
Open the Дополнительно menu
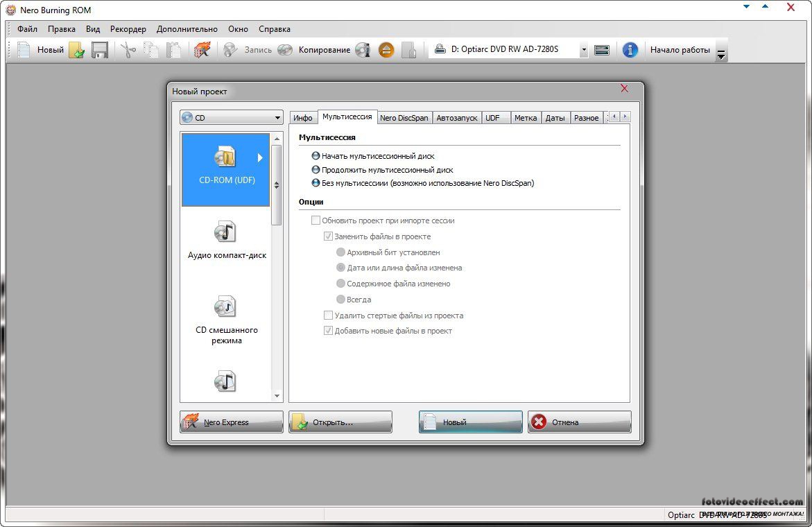tap(187, 29)
